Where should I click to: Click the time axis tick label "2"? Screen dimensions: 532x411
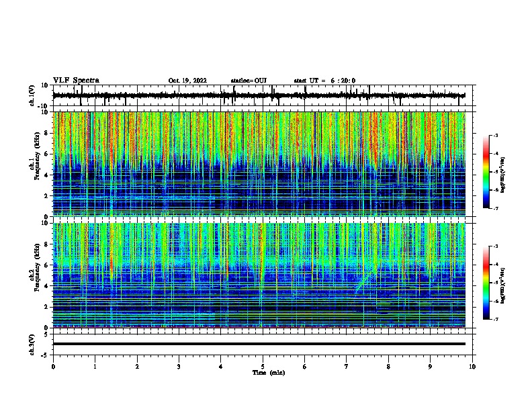point(137,367)
